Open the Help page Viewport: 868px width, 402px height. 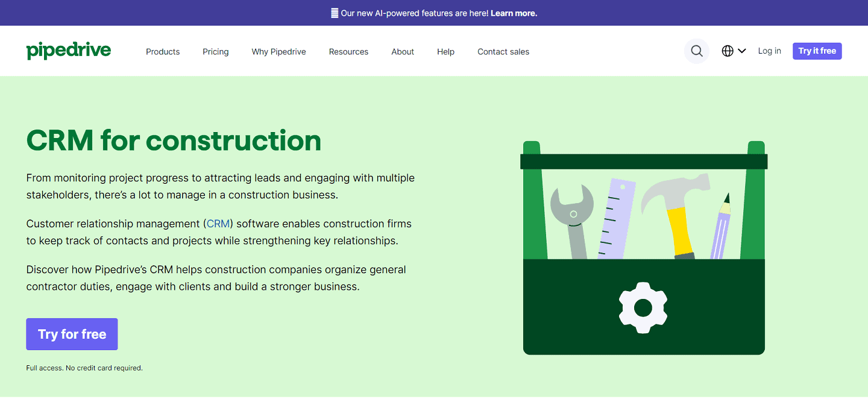[x=445, y=51]
